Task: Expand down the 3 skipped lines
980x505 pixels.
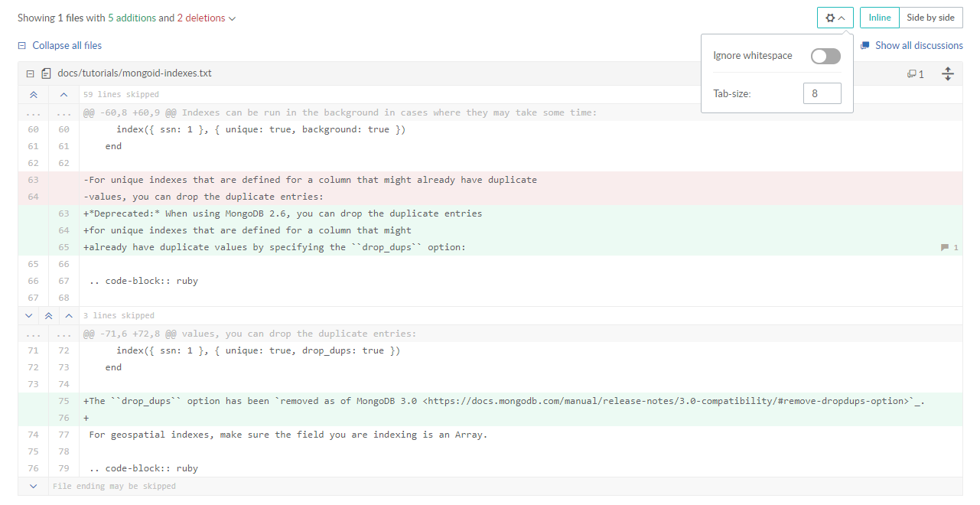Action: point(29,315)
